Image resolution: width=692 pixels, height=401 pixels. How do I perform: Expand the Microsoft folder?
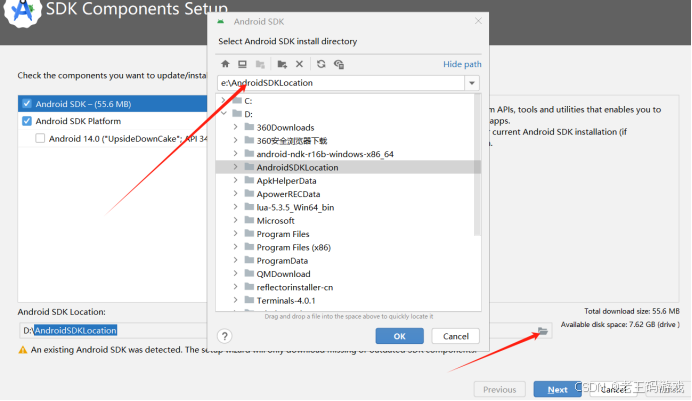236,220
